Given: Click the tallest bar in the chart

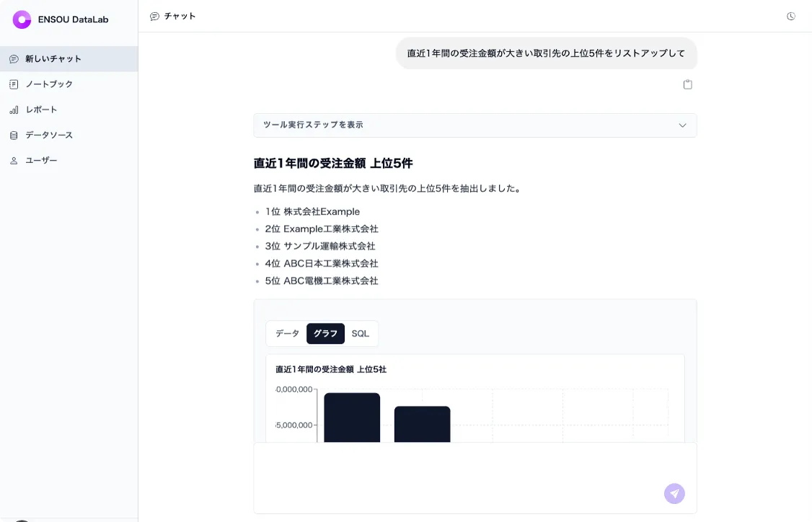Looking at the screenshot, I should 352,418.
